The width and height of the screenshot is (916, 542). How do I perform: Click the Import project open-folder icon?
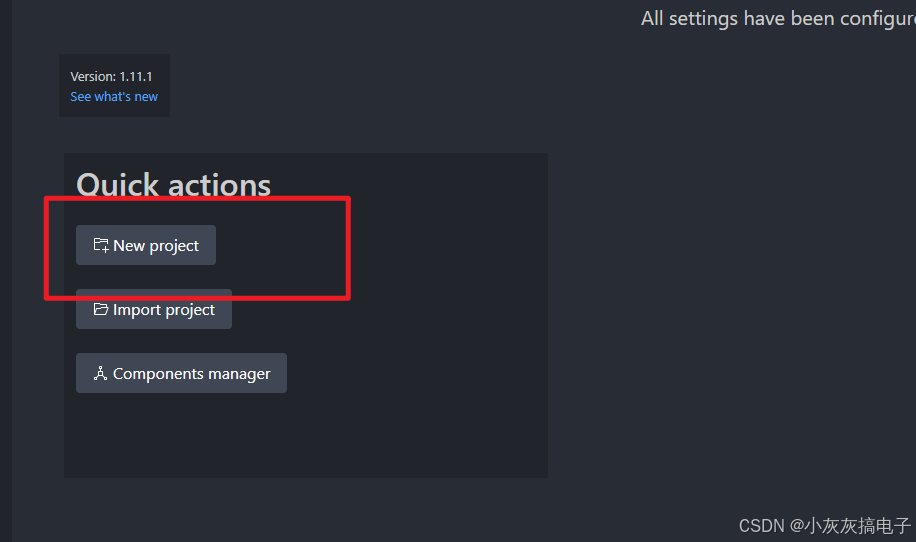(101, 309)
